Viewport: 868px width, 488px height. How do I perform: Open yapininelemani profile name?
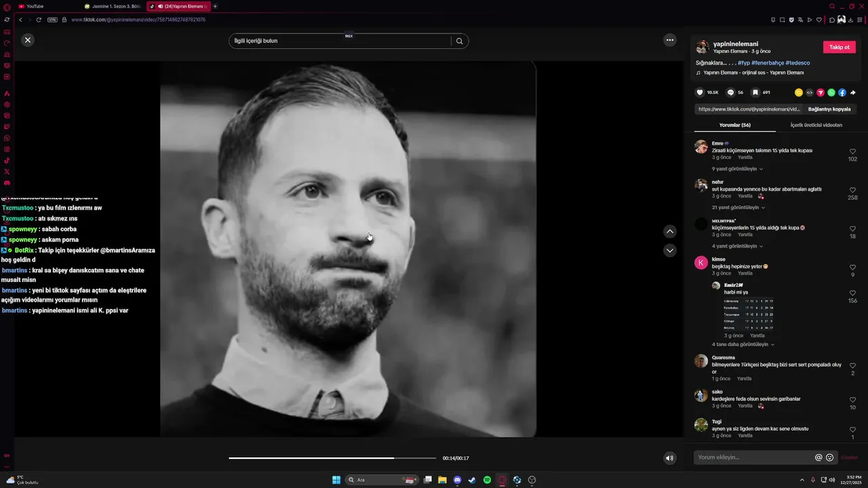736,43
